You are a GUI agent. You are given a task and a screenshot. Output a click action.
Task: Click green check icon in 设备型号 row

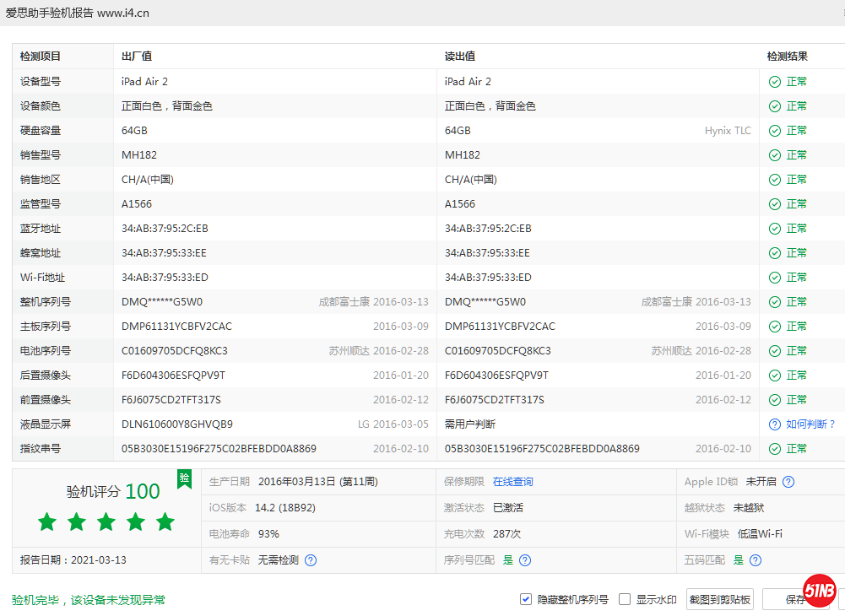[774, 82]
